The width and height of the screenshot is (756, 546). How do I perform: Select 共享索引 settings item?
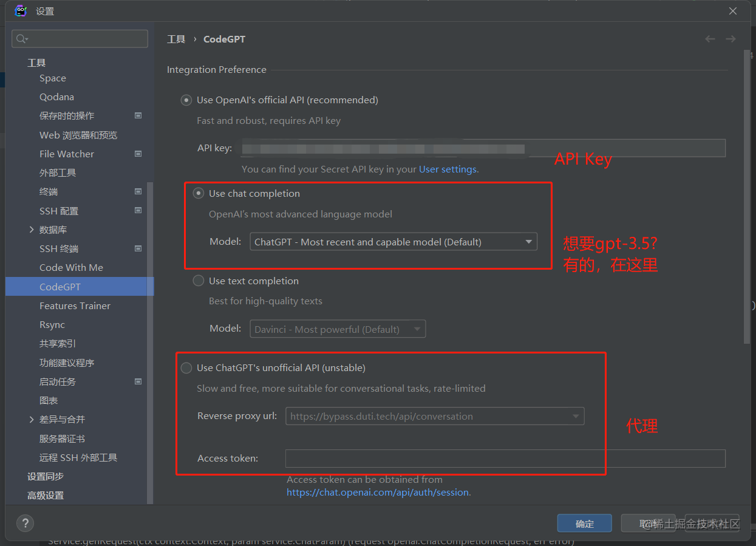(x=58, y=344)
